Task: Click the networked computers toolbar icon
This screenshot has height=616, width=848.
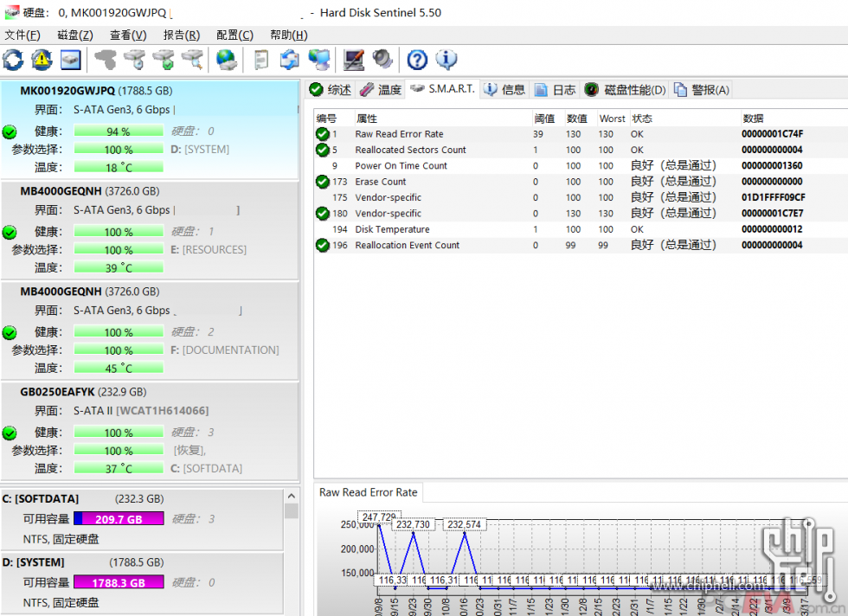Action: pos(319,60)
